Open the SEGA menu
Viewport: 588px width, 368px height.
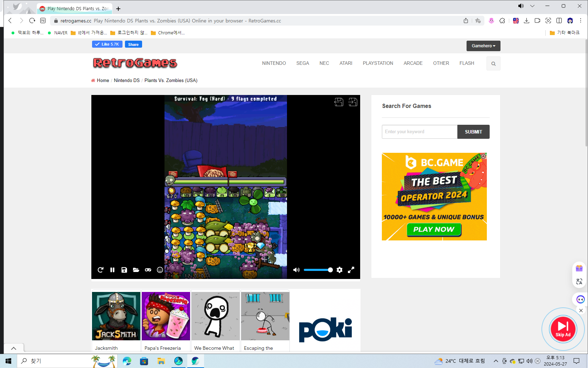[303, 63]
